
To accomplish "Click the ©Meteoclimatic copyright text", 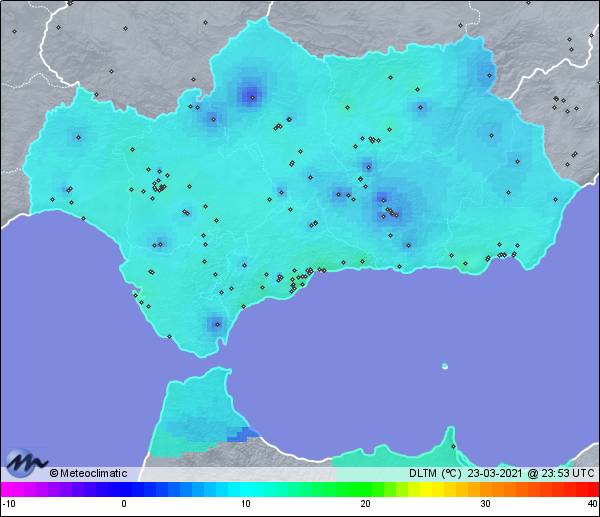I will [x=88, y=473].
